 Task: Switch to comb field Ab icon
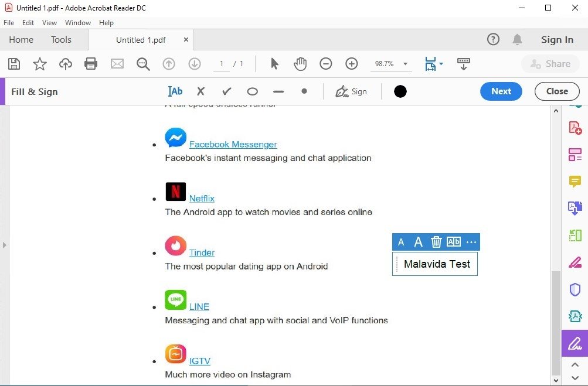coord(453,242)
